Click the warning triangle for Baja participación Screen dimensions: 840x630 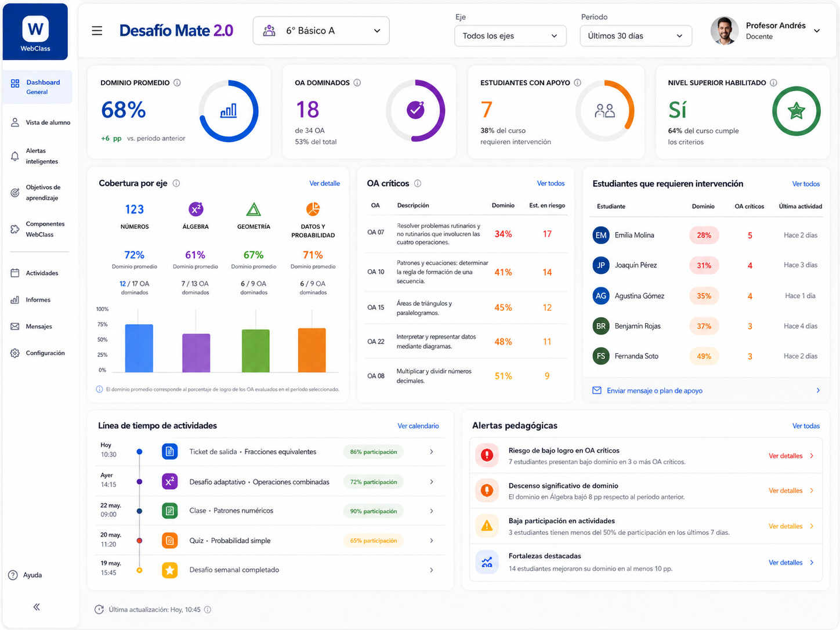click(487, 526)
